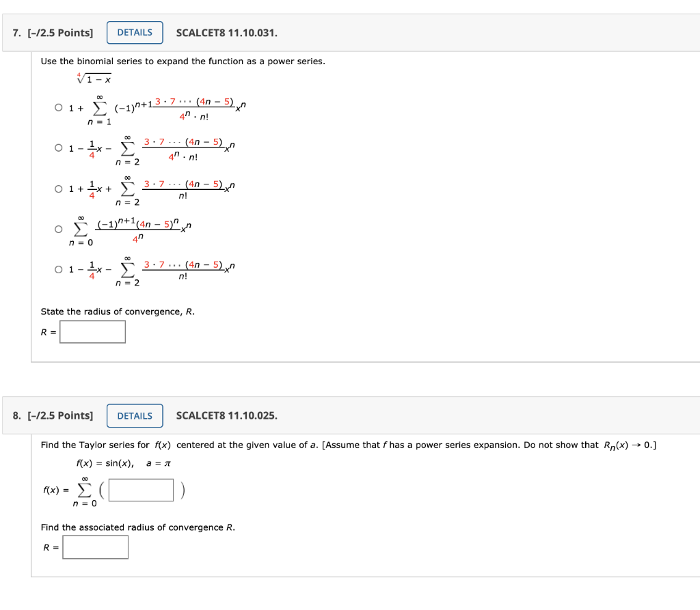Pick the last answer choice in question 7
The width and height of the screenshot is (700, 610).
[x=59, y=269]
